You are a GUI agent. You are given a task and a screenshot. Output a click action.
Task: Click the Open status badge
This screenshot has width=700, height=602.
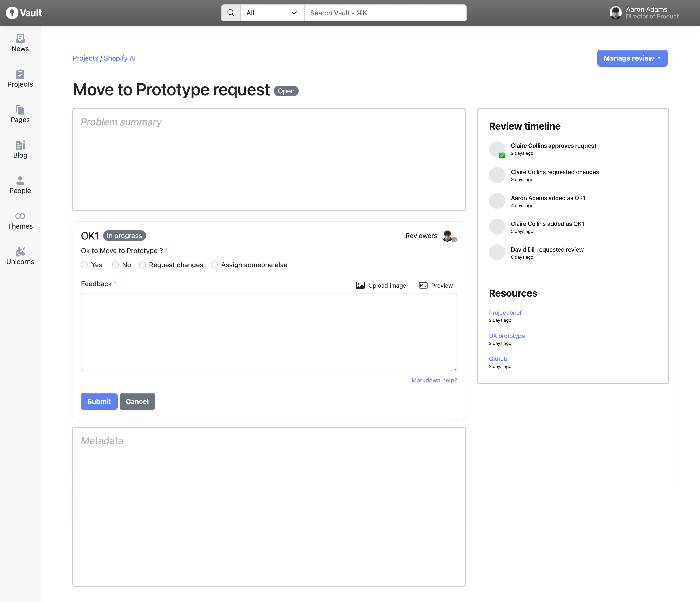[286, 91]
